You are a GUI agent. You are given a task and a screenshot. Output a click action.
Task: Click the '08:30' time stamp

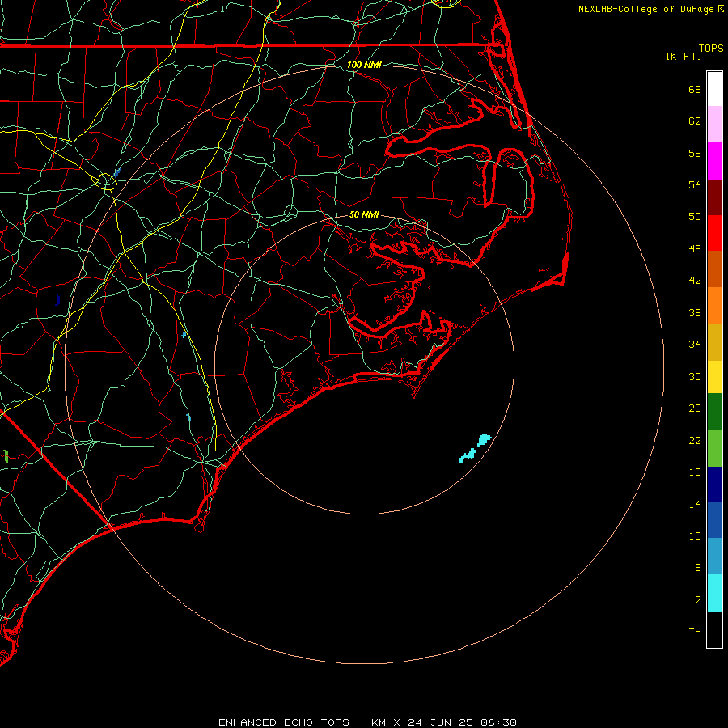497,722
